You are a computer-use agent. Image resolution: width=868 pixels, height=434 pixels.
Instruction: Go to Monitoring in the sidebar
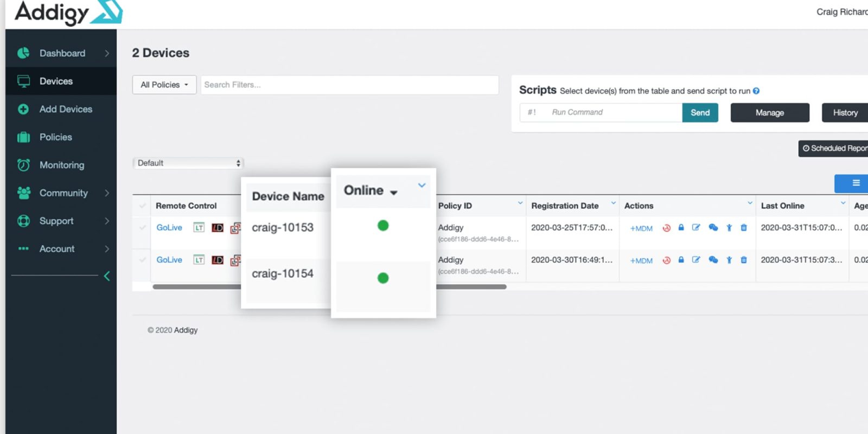tap(61, 165)
